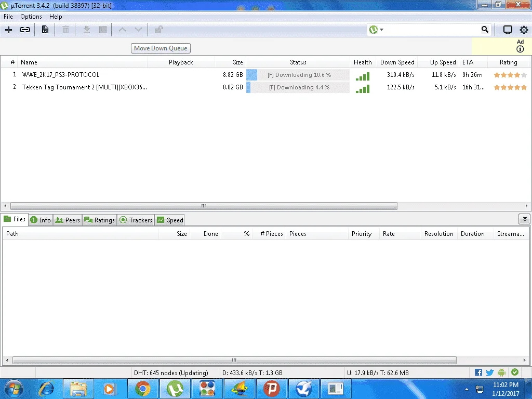The height and width of the screenshot is (399, 532).
Task: Click right arrow of torrent list scrollbar
Action: pos(526,206)
